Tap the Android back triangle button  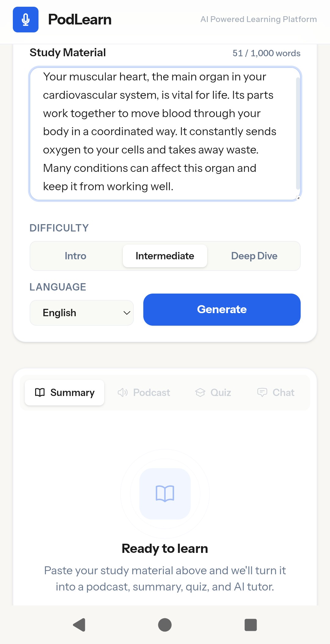[79, 625]
